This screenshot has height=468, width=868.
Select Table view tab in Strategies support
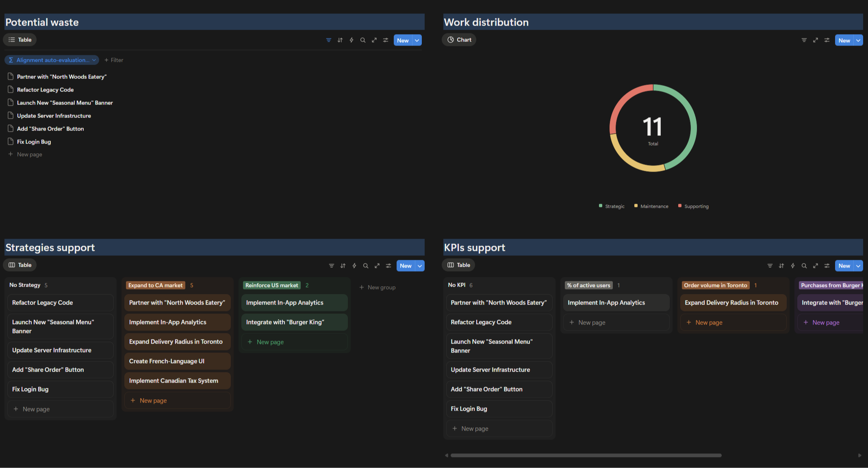click(x=20, y=265)
